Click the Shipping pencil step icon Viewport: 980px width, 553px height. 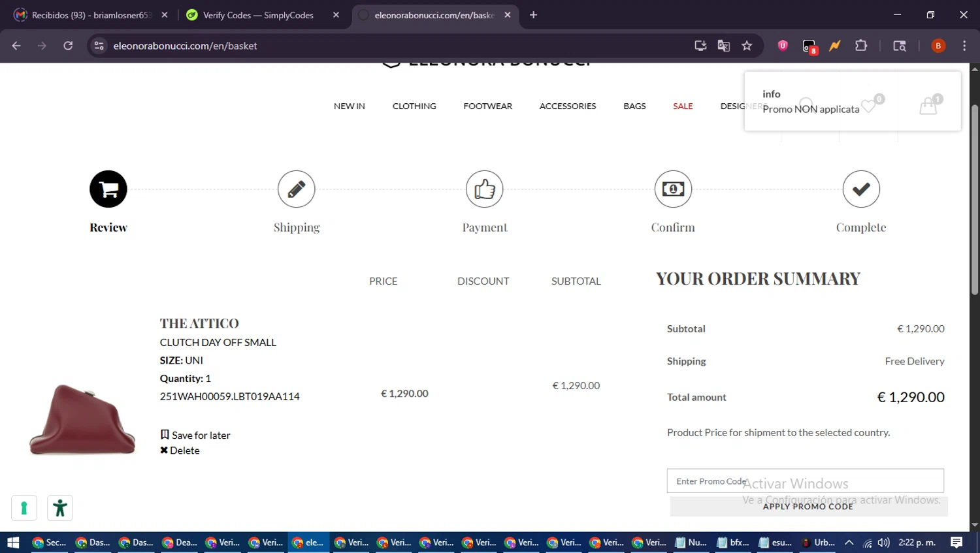(x=297, y=189)
